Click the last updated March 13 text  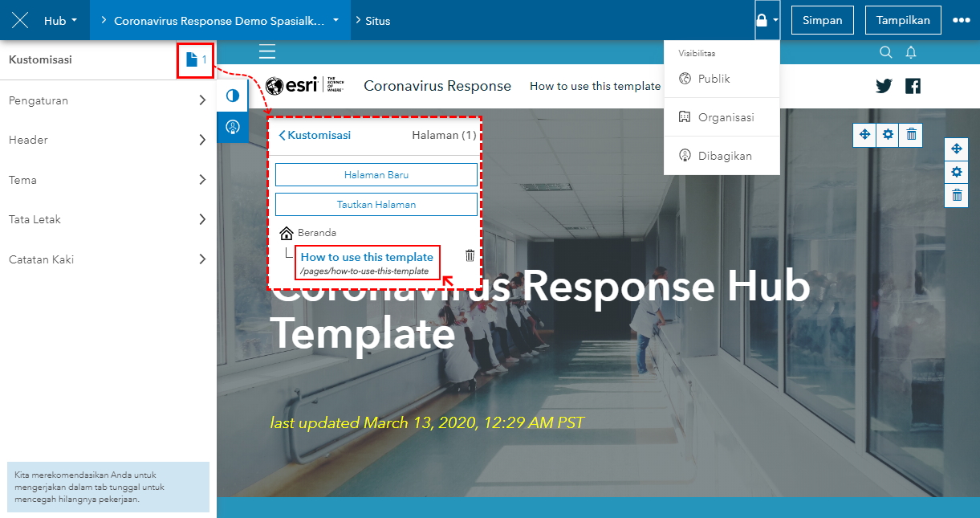(x=427, y=422)
